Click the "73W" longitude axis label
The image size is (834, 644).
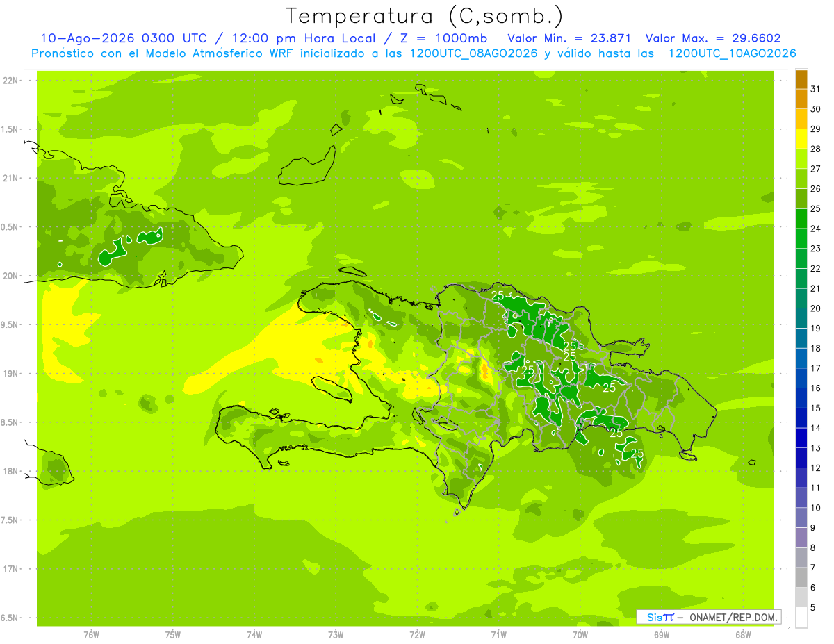336,635
